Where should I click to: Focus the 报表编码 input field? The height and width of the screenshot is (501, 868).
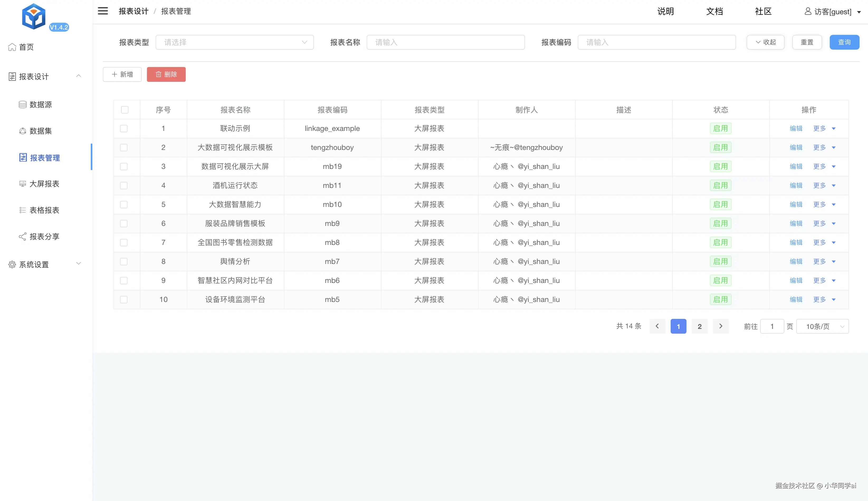[657, 42]
